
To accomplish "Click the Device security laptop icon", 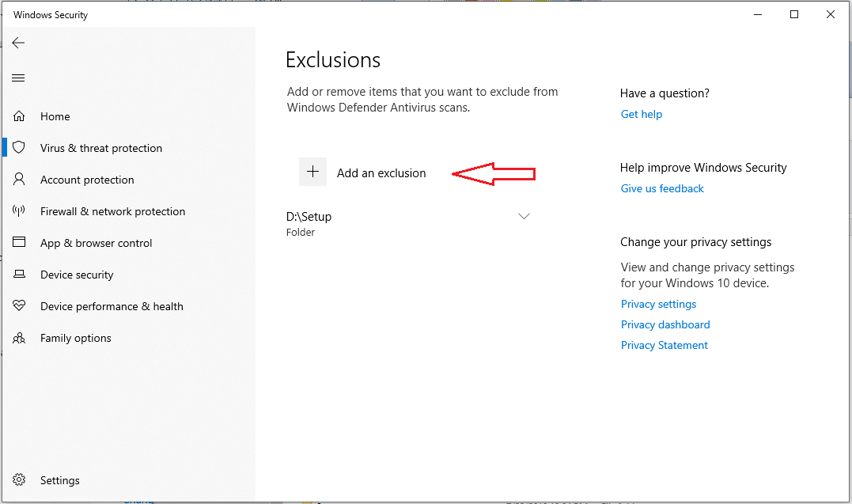I will [19, 274].
